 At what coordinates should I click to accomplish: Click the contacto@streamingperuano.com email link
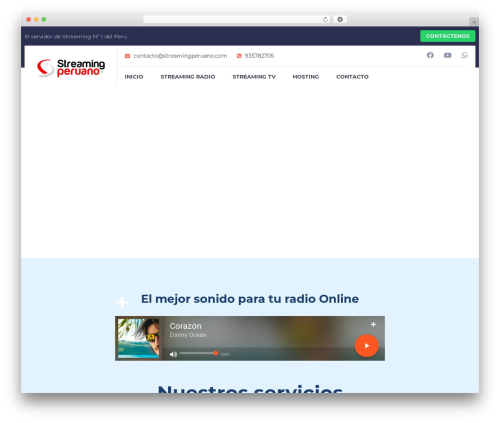coord(180,56)
